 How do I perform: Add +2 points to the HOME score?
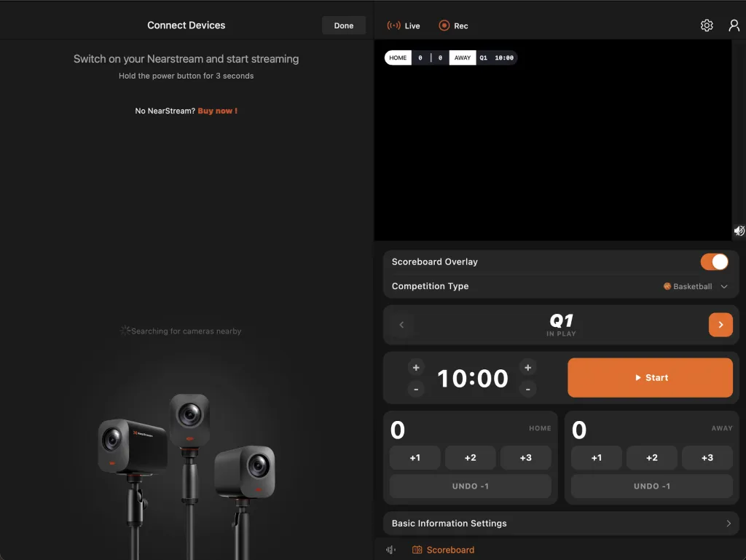470,457
